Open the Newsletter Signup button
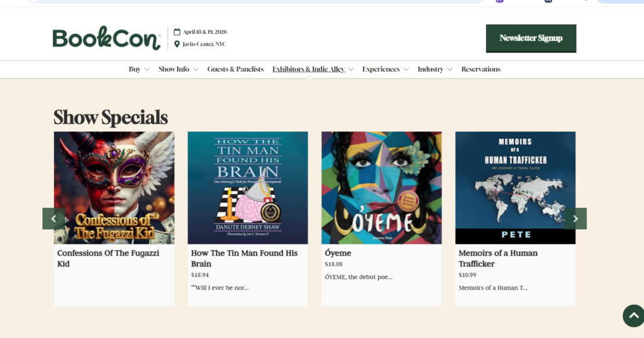The image size is (644, 338). [x=531, y=38]
